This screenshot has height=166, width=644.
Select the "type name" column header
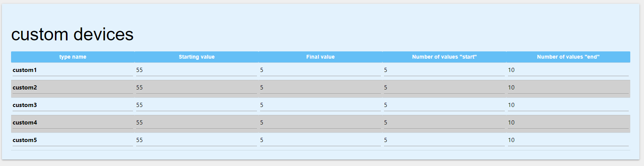click(x=73, y=57)
